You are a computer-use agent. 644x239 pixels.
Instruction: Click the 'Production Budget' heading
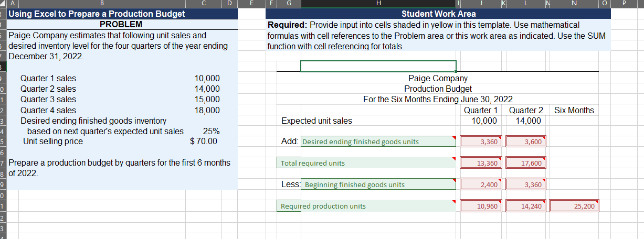pos(438,89)
